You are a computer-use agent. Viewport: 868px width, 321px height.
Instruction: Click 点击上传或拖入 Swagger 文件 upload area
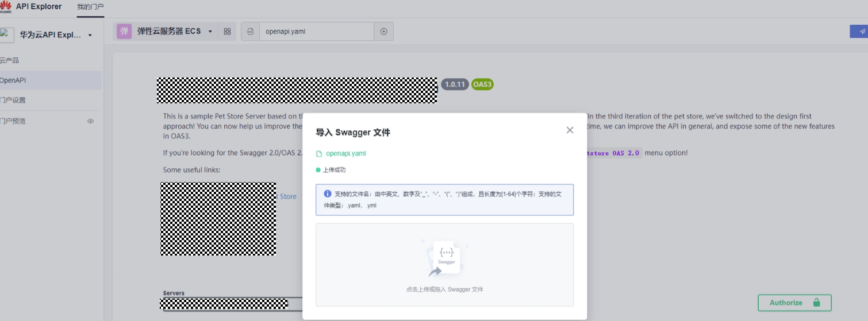tap(444, 265)
